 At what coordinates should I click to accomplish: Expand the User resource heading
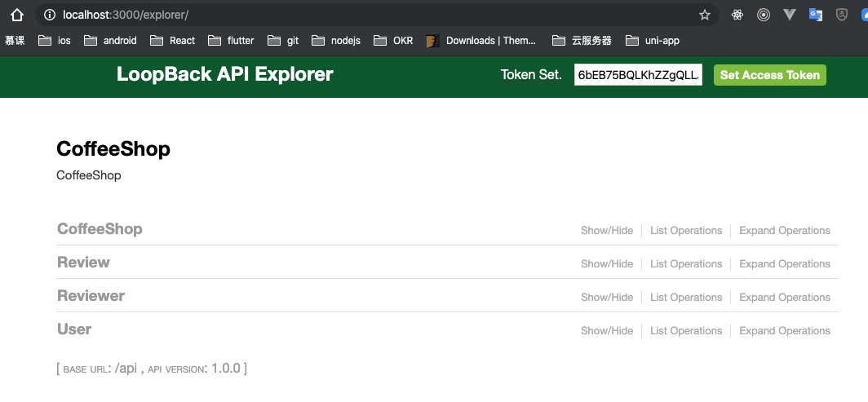(74, 329)
